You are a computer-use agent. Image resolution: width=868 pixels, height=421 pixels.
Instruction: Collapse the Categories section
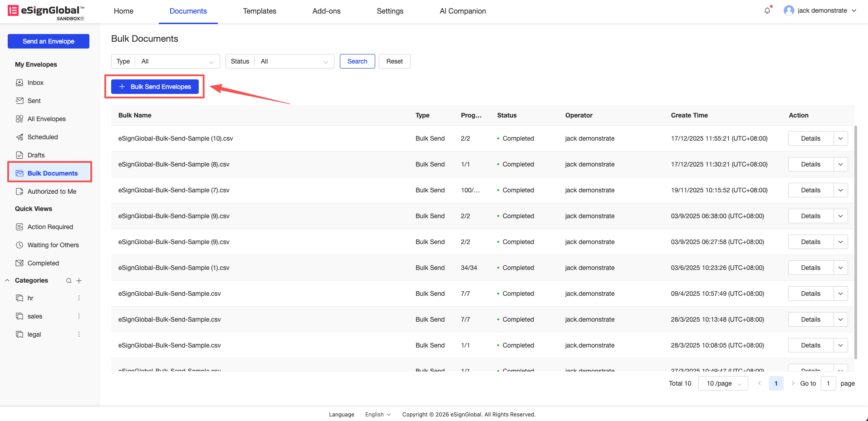tap(7, 280)
